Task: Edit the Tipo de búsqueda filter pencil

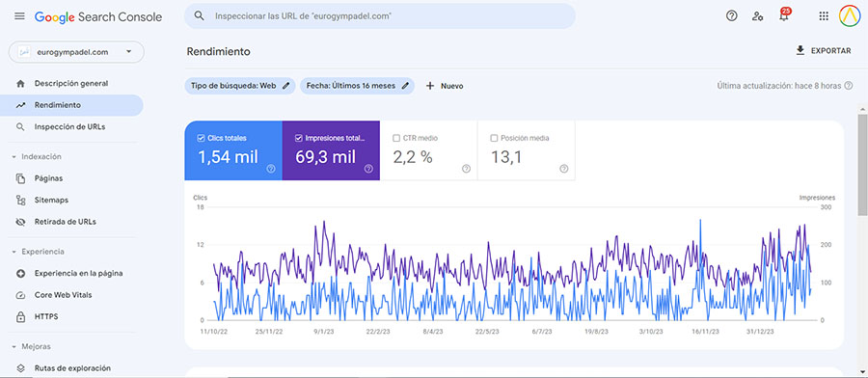Action: 285,86
